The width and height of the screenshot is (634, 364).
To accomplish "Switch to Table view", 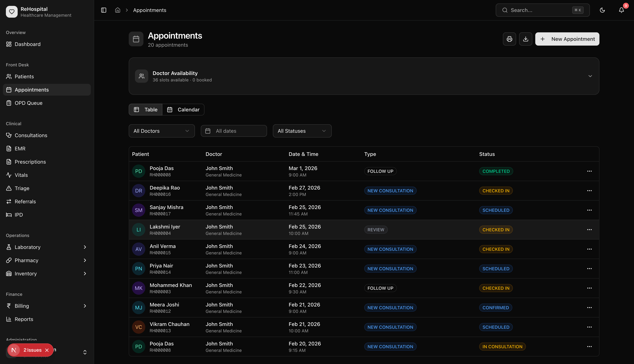I will [x=146, y=110].
